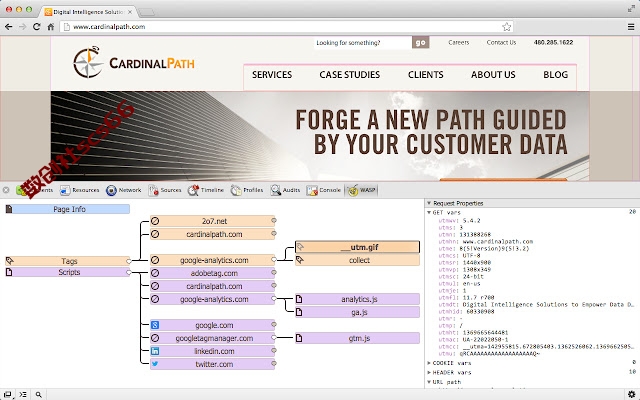
Task: Click the file icon on ga.js node
Action: (299, 312)
